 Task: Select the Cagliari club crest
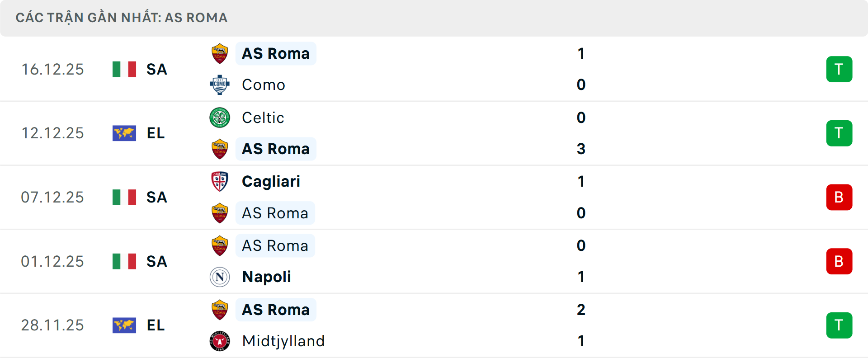pyautogui.click(x=220, y=181)
